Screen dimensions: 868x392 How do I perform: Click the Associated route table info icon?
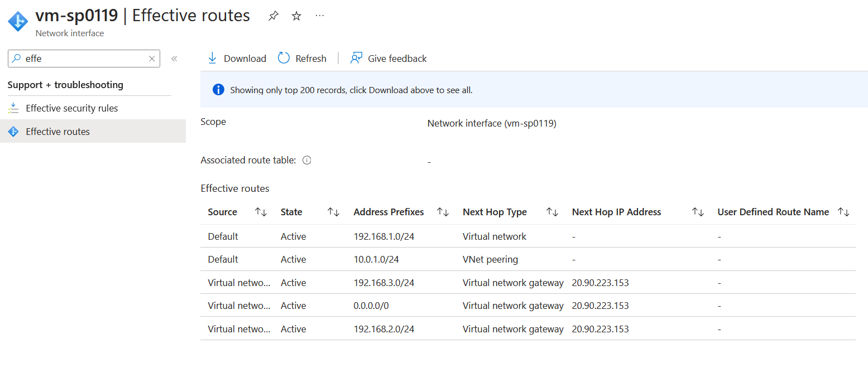[x=306, y=160]
